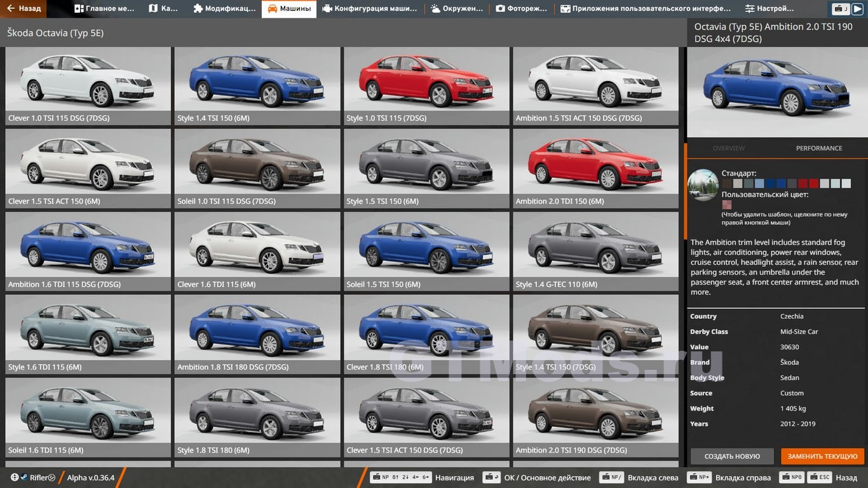This screenshot has width=868, height=488.
Task: Select red Style 1.0 TSI 115 (7DSG)
Action: (x=426, y=86)
